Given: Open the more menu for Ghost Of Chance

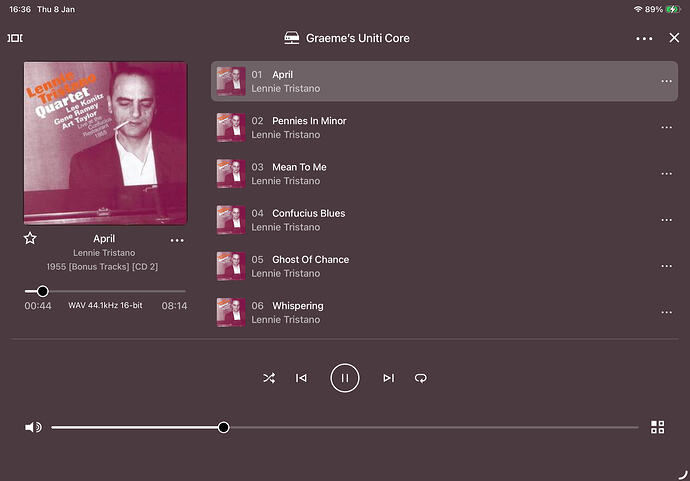Looking at the screenshot, I should (x=666, y=266).
